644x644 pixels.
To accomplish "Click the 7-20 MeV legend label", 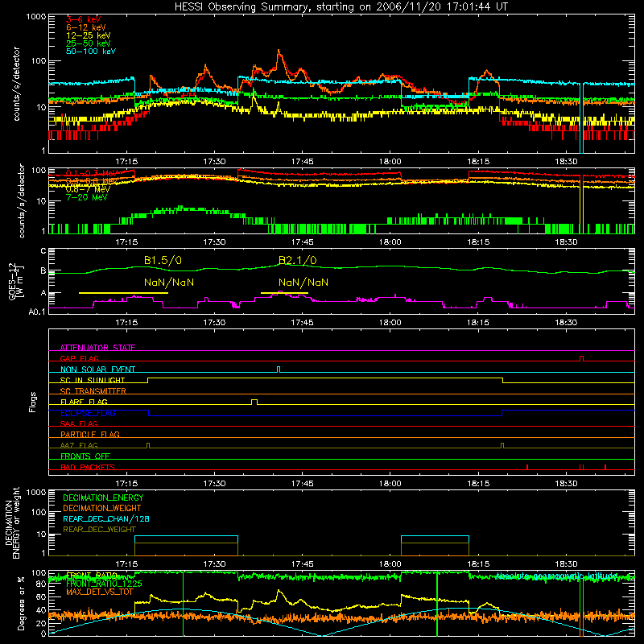I will 87,197.
